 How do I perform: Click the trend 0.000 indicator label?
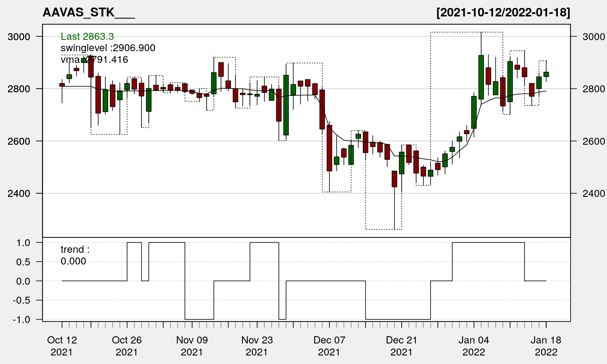pyautogui.click(x=75, y=255)
